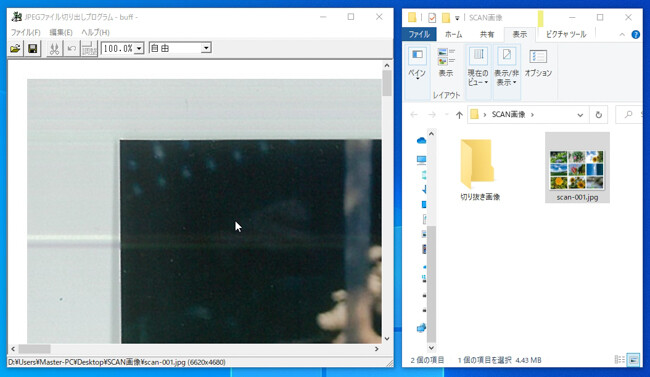Image resolution: width=650 pixels, height=377 pixels.
Task: Select the 切り抜き画像 folder
Action: coord(480,170)
